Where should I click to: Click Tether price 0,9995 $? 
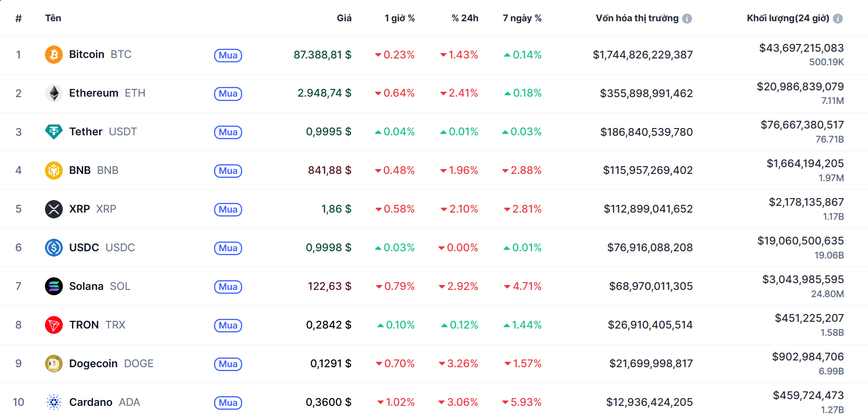pyautogui.click(x=329, y=131)
